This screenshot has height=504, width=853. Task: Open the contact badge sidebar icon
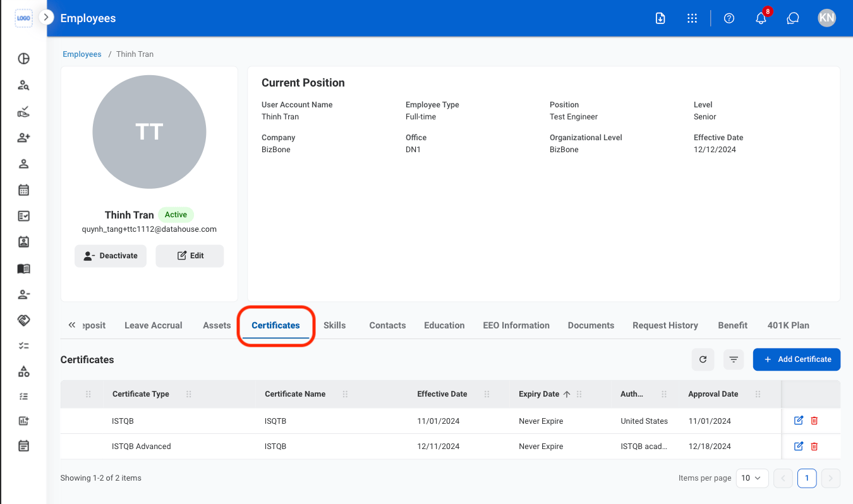click(x=23, y=242)
